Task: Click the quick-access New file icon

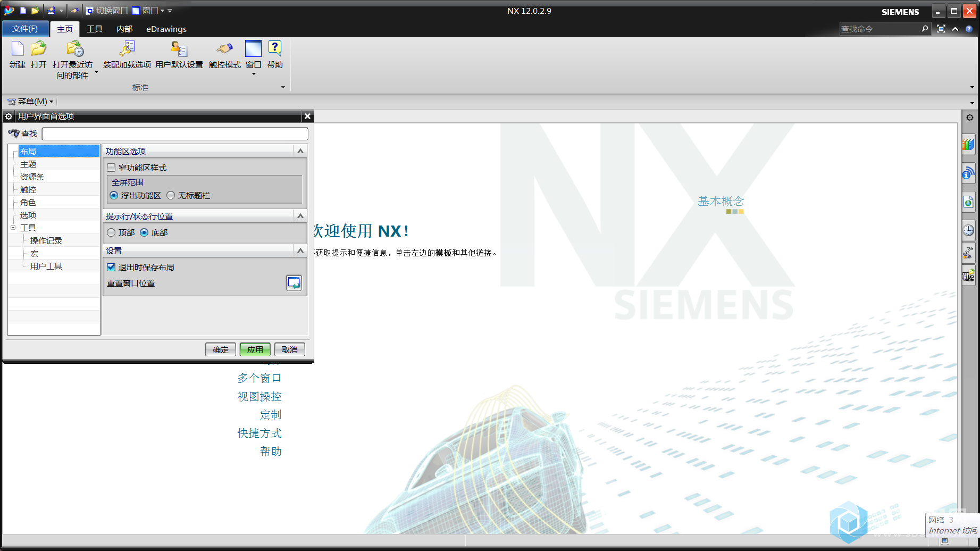Action: tap(23, 11)
